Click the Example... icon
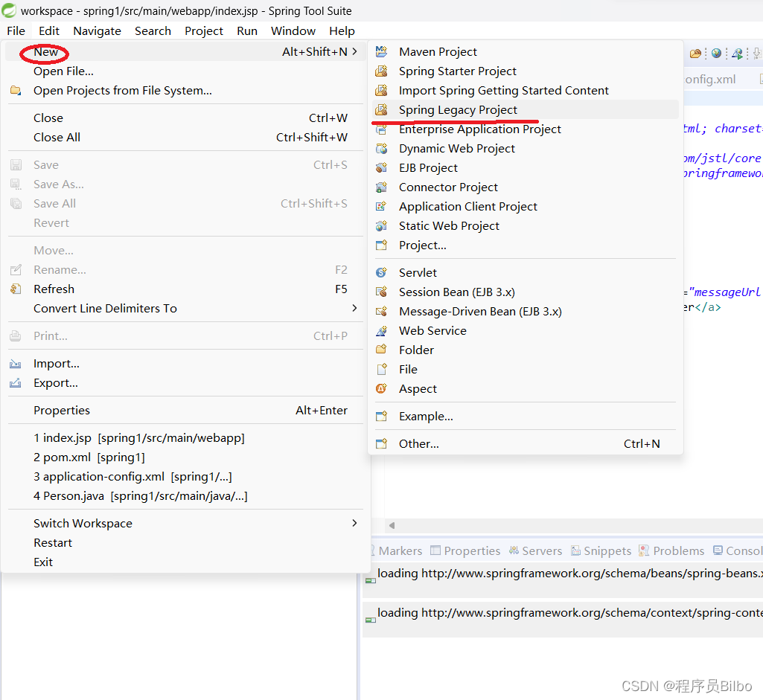763x700 pixels. 381,416
